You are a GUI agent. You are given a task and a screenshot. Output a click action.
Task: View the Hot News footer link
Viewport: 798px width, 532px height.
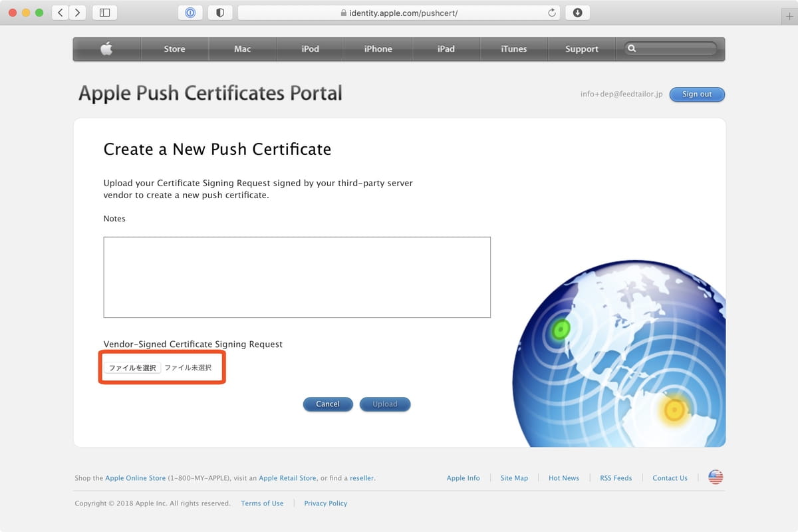coord(564,478)
